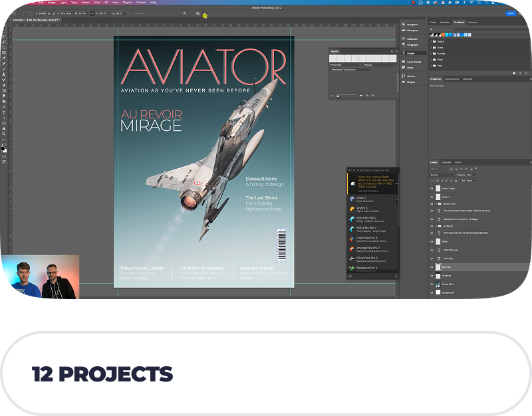Image resolution: width=532 pixels, height=416 pixels.
Task: Hide the Gradient layer
Action: click(x=432, y=276)
